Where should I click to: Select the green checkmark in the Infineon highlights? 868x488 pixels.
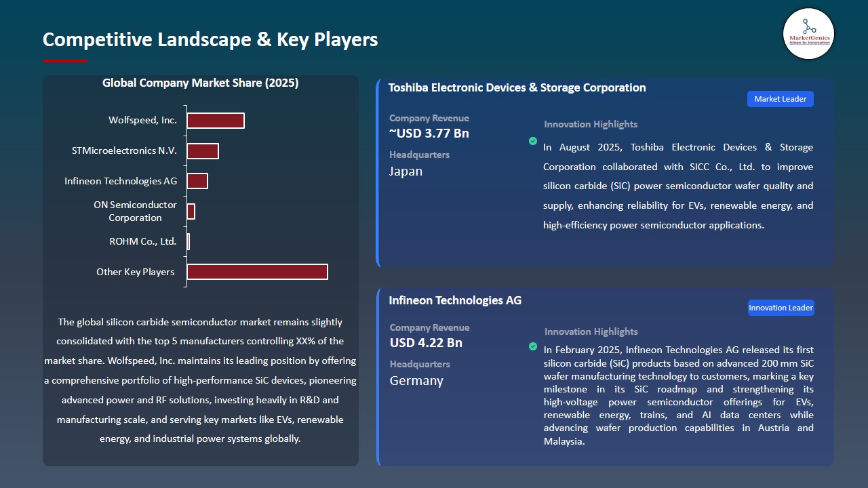click(532, 346)
